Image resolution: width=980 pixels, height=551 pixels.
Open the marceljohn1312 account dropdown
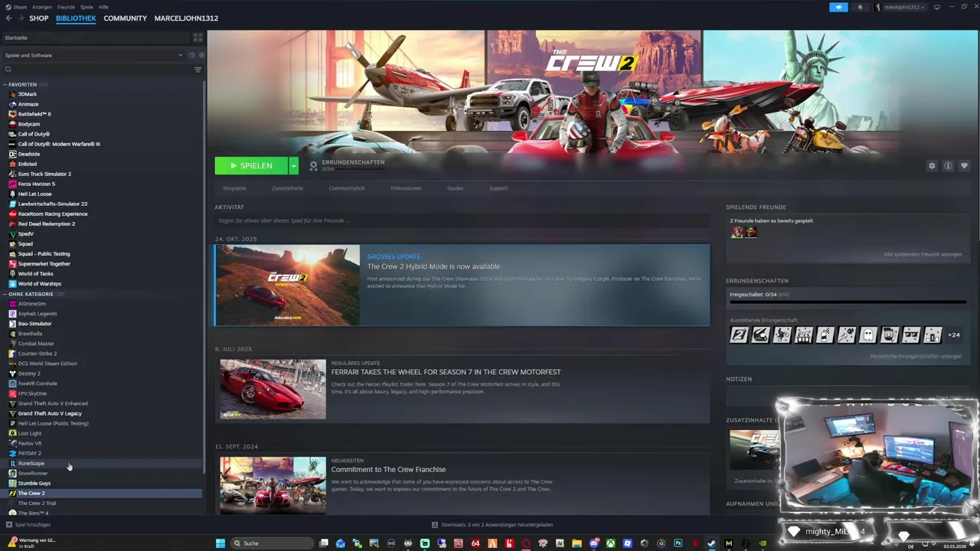pos(900,7)
